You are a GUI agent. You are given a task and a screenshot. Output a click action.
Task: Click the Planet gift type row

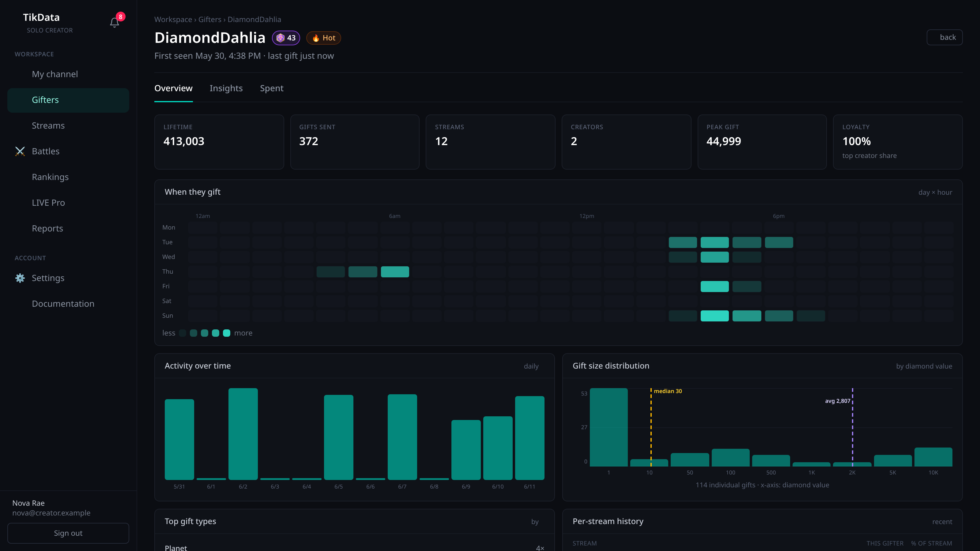pyautogui.click(x=354, y=548)
